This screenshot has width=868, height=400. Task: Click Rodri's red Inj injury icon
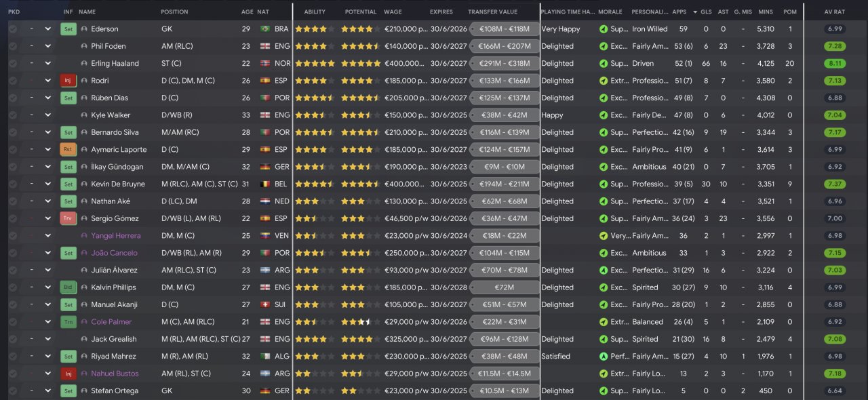point(68,81)
